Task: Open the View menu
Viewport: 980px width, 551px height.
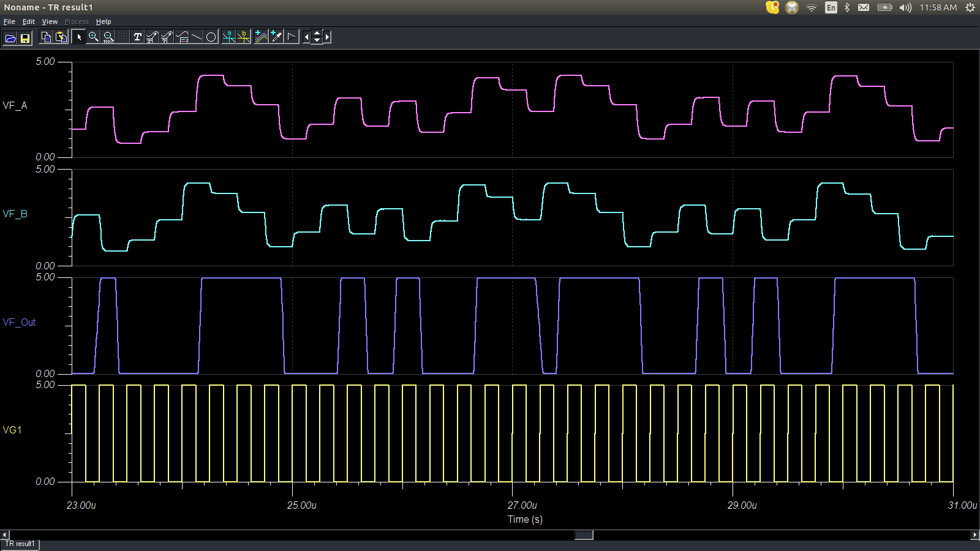Action: pos(49,21)
